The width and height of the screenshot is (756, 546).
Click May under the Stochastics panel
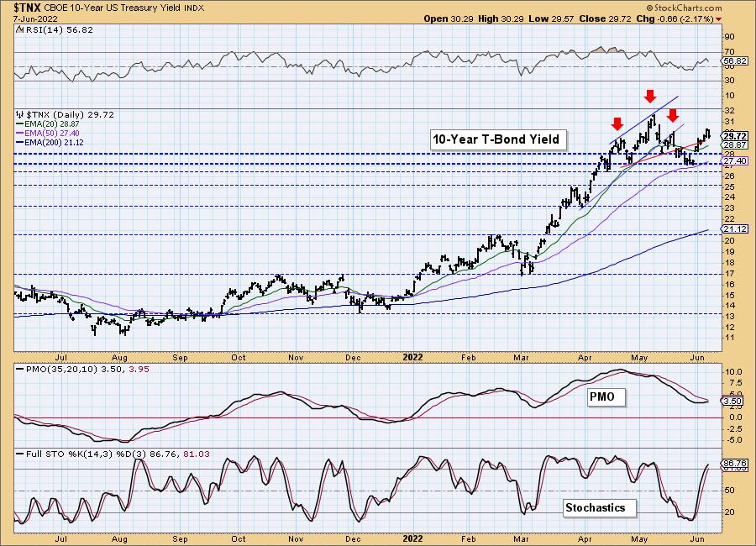click(639, 538)
